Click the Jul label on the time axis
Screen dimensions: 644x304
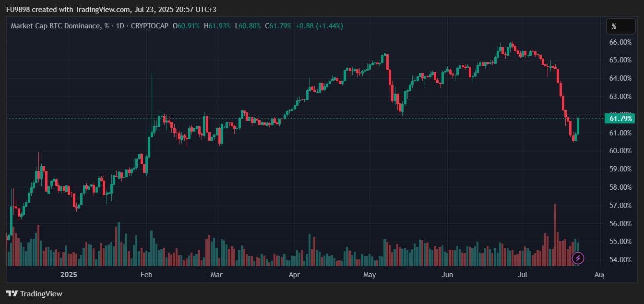coord(523,275)
